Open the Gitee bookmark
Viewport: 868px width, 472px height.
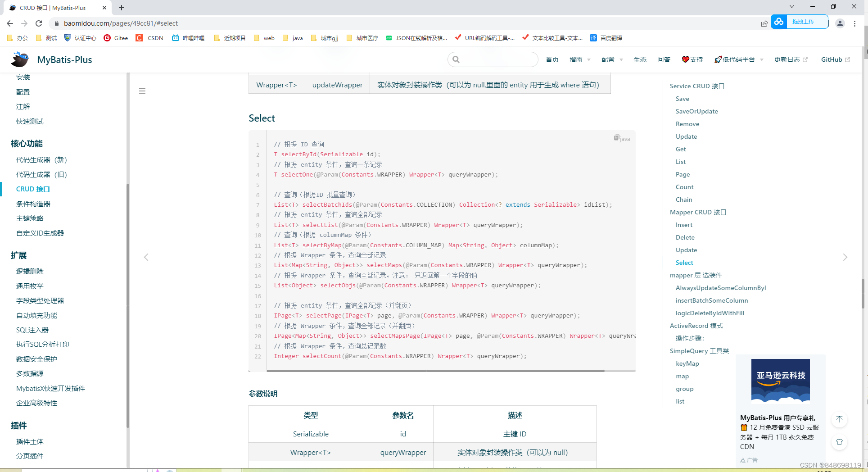(116, 38)
